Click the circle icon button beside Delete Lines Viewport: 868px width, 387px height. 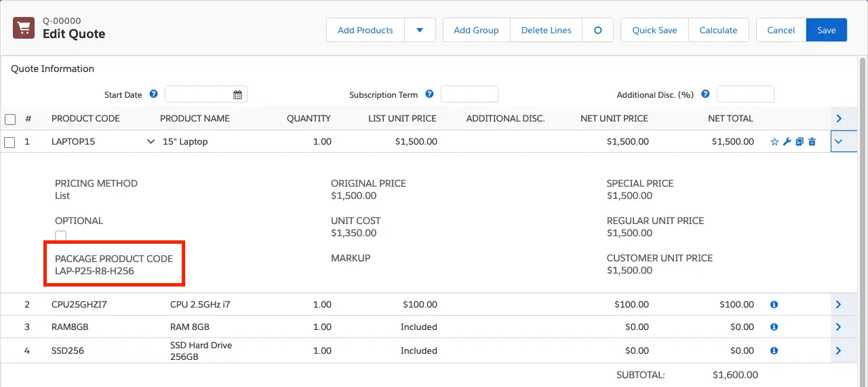[x=597, y=30]
